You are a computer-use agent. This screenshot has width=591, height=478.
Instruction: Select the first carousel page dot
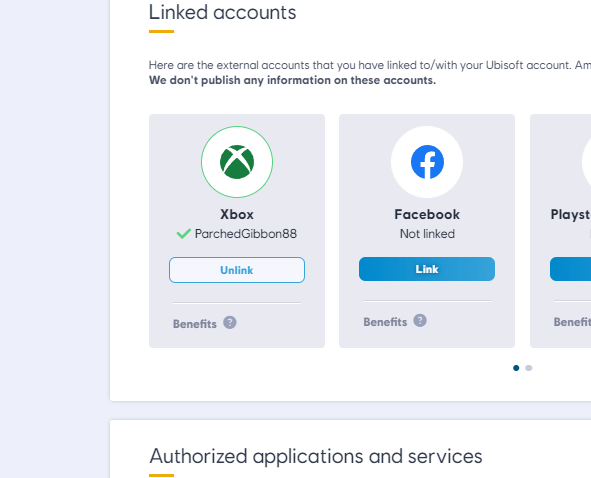516,368
